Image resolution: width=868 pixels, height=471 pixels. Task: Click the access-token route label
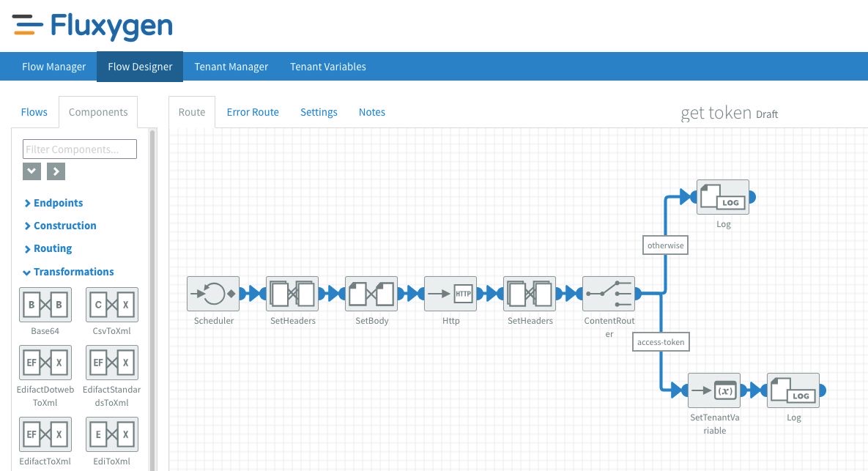661,342
